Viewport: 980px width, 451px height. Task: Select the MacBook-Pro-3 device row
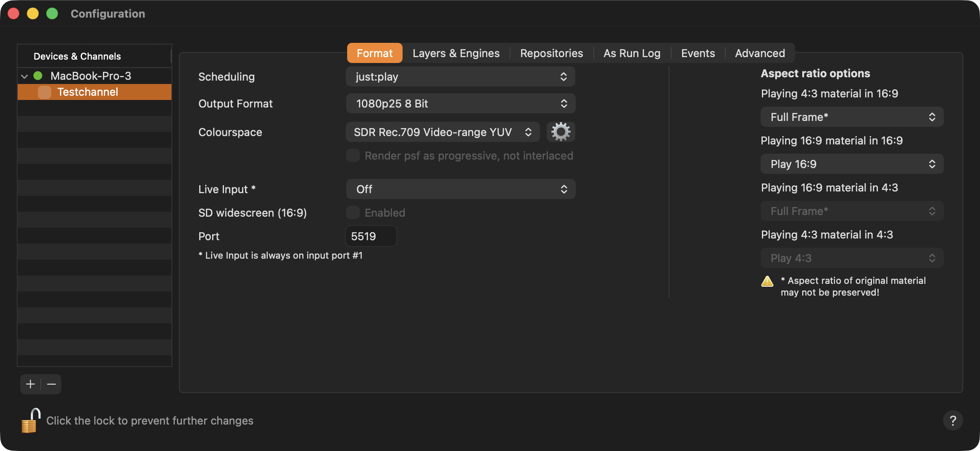click(x=95, y=76)
